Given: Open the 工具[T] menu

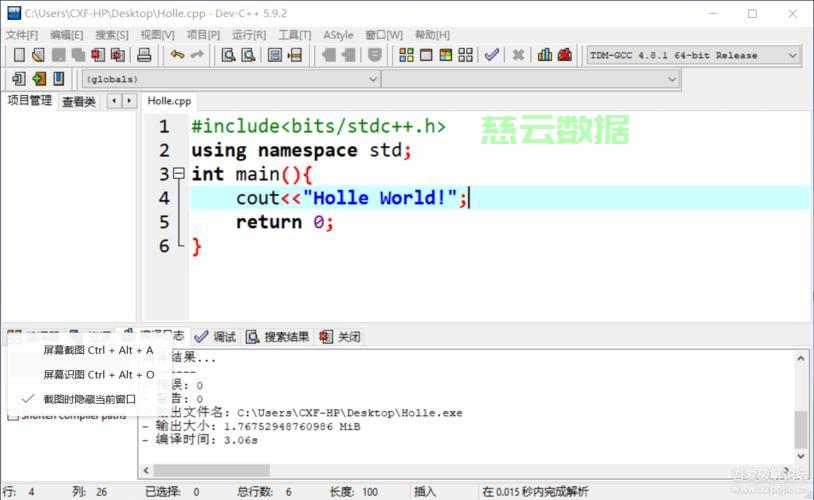Looking at the screenshot, I should pyautogui.click(x=294, y=35).
